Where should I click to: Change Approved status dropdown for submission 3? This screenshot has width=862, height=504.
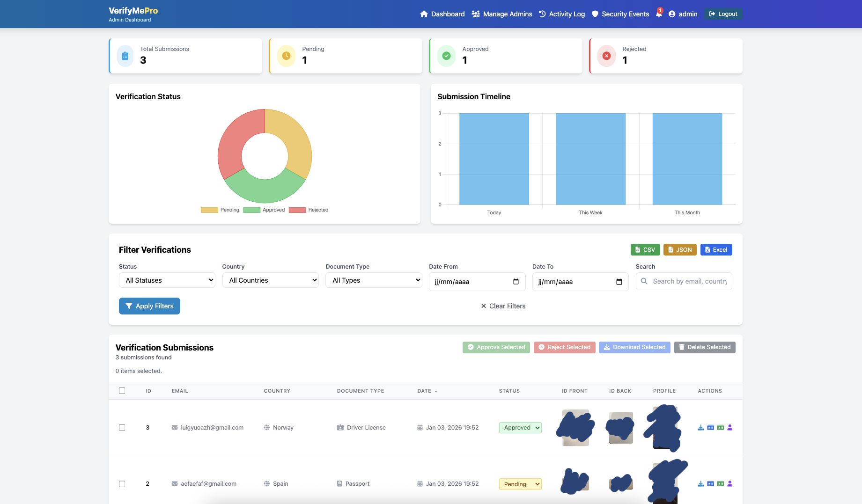point(520,428)
